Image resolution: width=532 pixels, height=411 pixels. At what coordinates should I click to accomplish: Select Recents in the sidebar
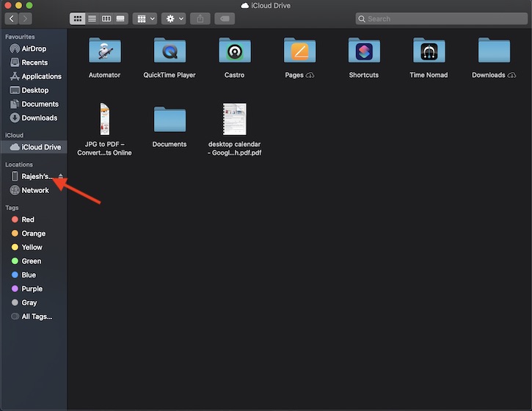(34, 62)
